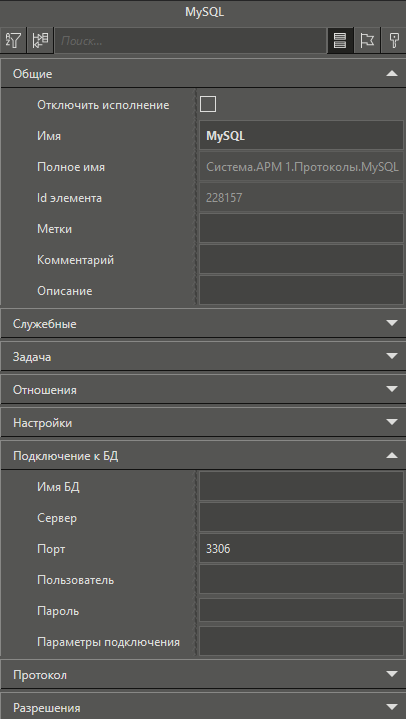Click the Отношения section header label

coord(44,390)
